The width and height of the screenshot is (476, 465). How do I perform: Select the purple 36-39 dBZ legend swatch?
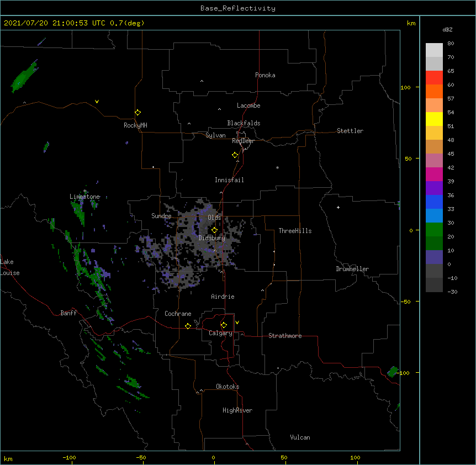coord(434,188)
